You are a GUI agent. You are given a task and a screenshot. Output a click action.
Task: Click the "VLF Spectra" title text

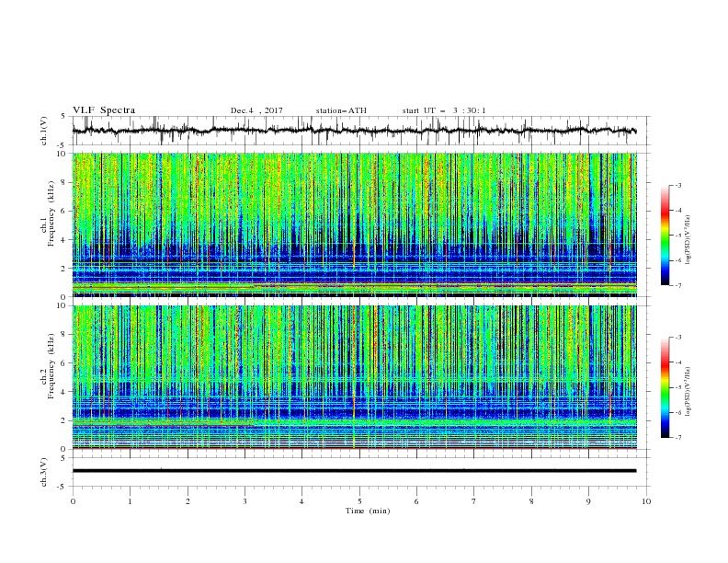104,110
